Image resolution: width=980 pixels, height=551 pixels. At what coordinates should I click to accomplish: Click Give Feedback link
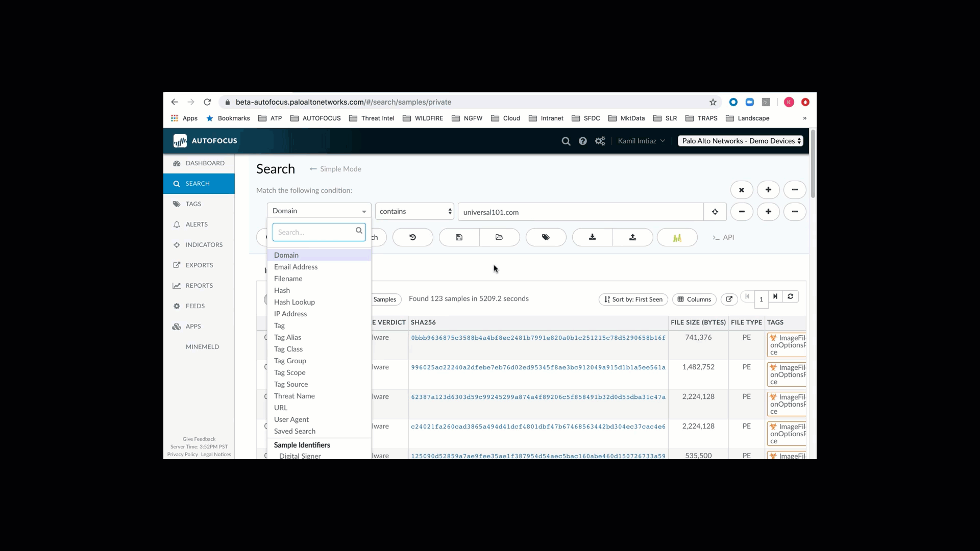pyautogui.click(x=199, y=439)
